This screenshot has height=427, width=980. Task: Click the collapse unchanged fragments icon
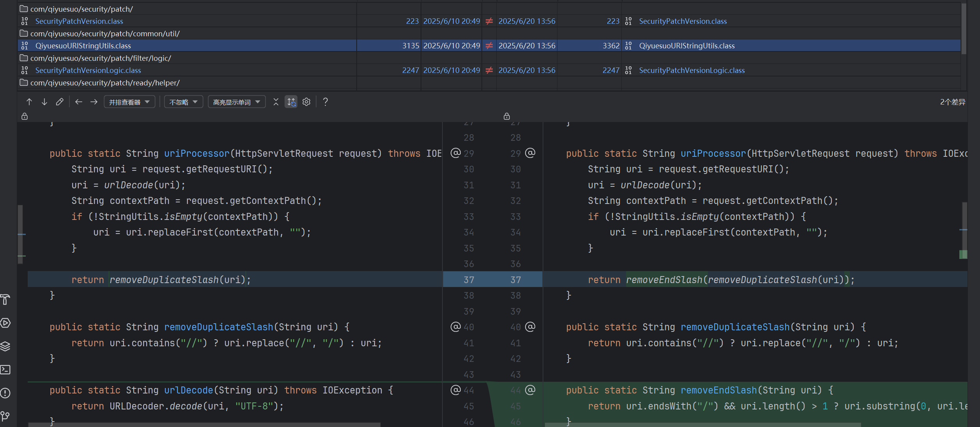276,102
